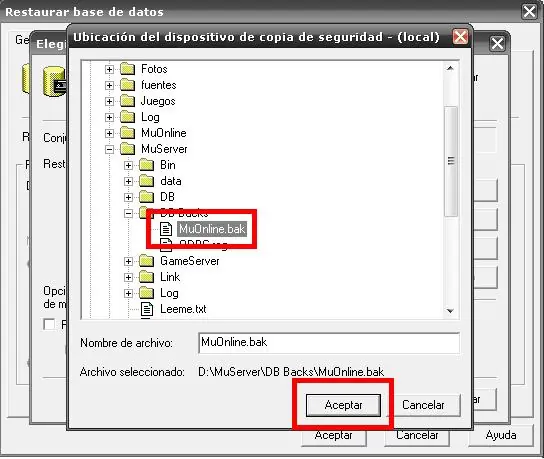Click the Ayuda button
The width and height of the screenshot is (544, 459).
501,435
